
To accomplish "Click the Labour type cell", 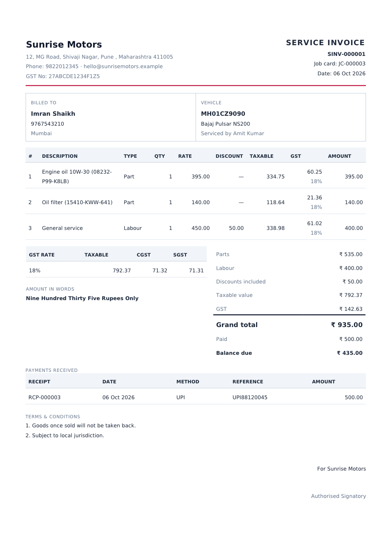I will [x=133, y=228].
